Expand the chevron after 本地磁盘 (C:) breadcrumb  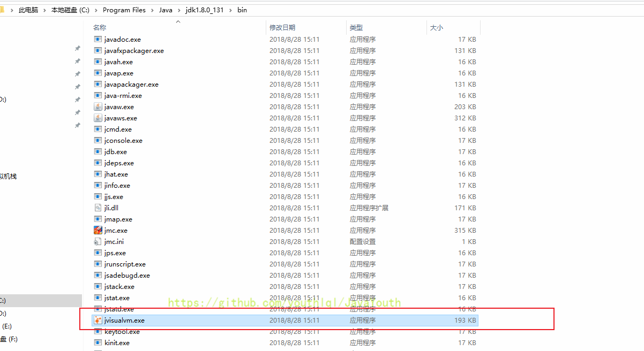tap(96, 10)
